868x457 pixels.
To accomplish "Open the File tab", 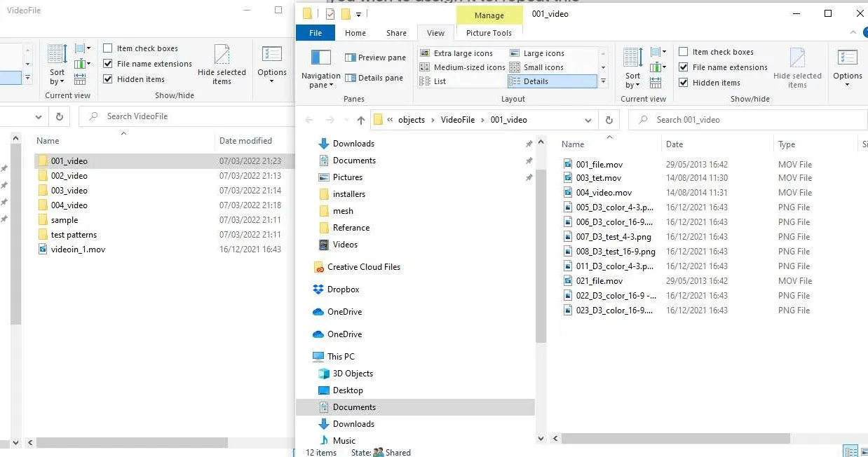I will point(316,33).
